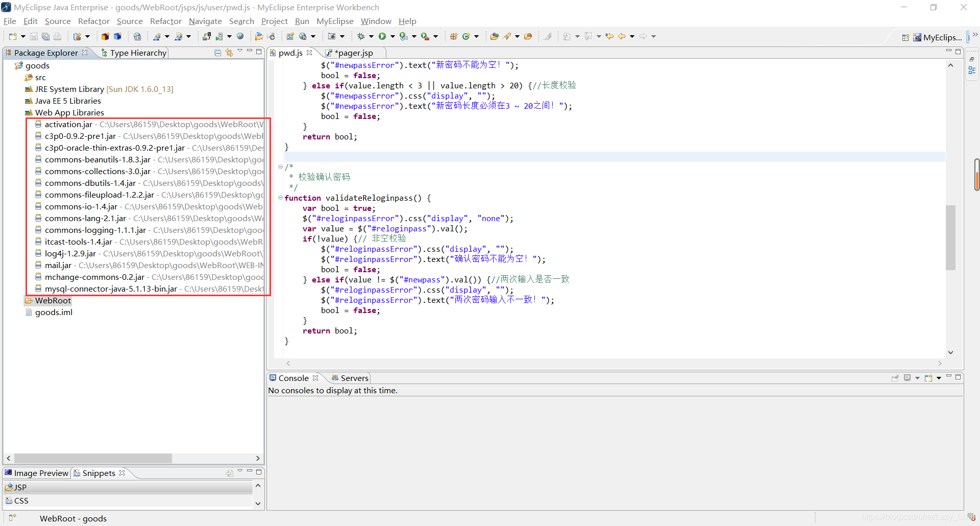The width and height of the screenshot is (980, 526).
Task: Click the New file wizard toolbar icon
Action: coord(13,36)
